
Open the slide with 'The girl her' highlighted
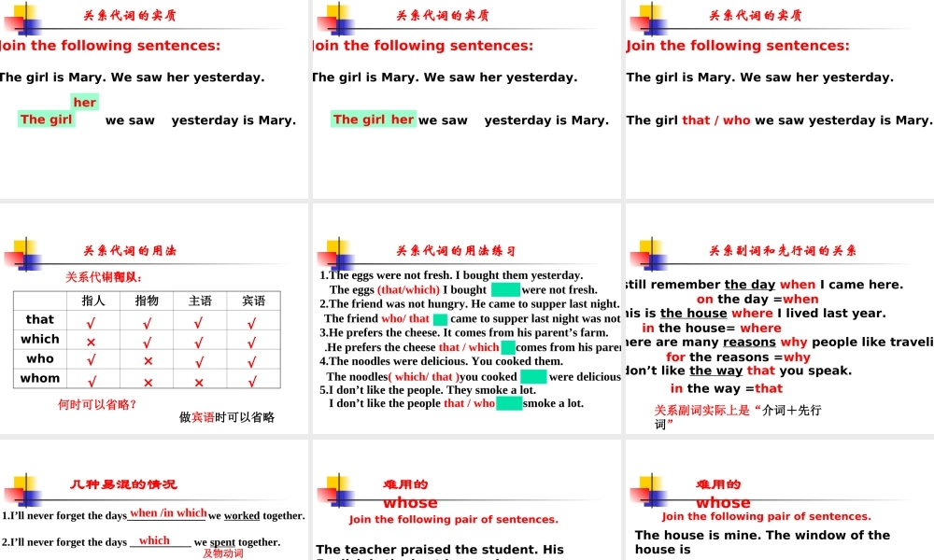(x=466, y=99)
